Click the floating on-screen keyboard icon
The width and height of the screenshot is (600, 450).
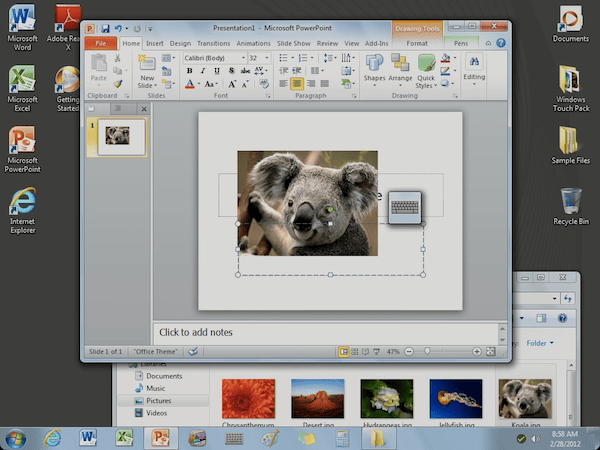coord(404,207)
